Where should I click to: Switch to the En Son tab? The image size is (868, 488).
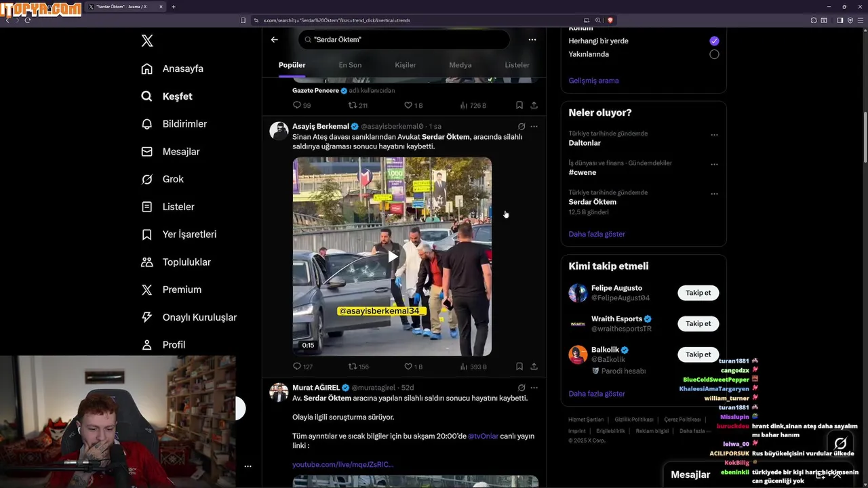350,65
